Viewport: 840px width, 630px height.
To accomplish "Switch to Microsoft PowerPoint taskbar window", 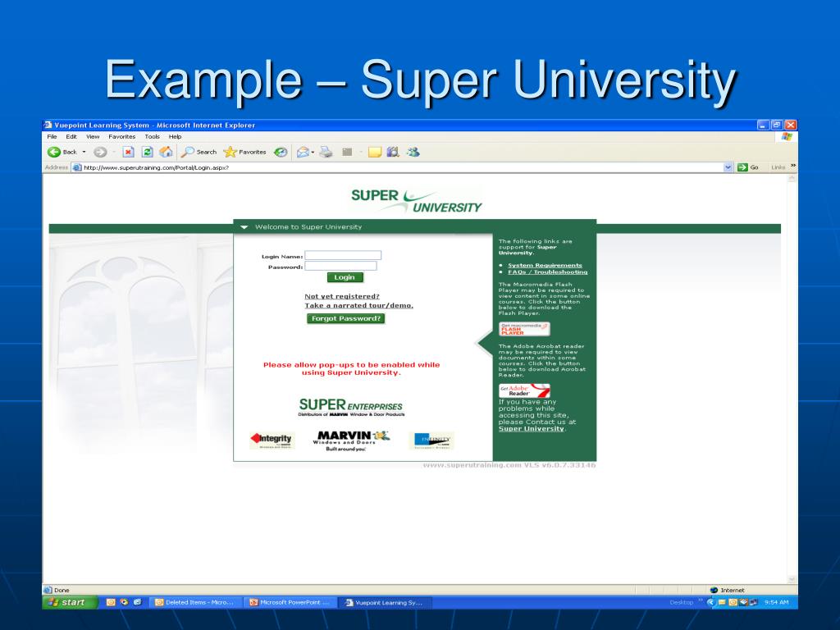I will click(x=290, y=602).
